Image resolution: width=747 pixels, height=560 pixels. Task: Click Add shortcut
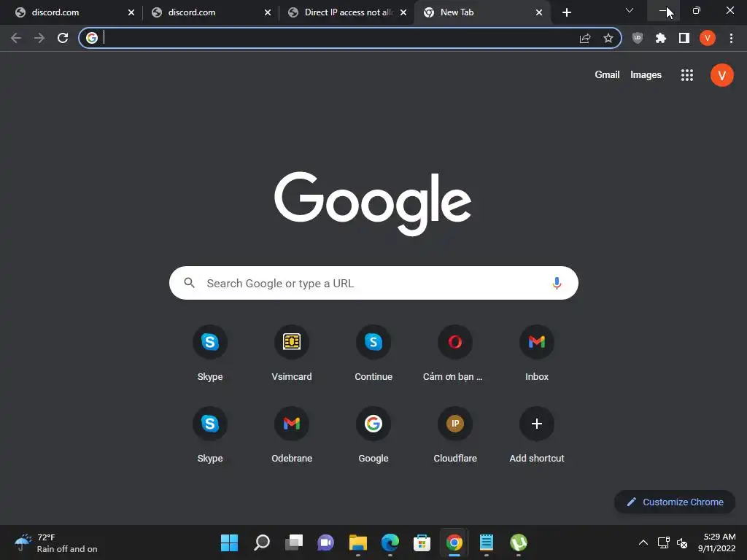[x=537, y=435]
